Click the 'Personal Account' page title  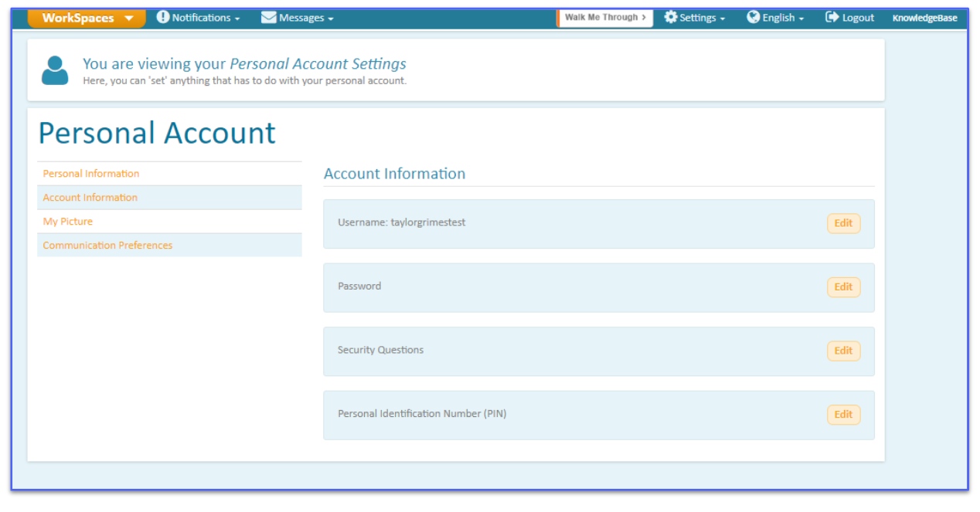pyautogui.click(x=157, y=133)
